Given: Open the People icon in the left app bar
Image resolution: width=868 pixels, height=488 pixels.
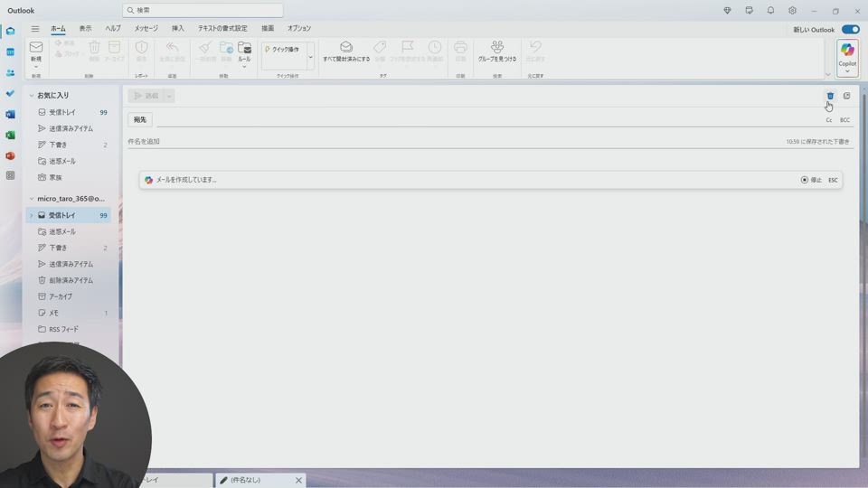Looking at the screenshot, I should (x=11, y=72).
